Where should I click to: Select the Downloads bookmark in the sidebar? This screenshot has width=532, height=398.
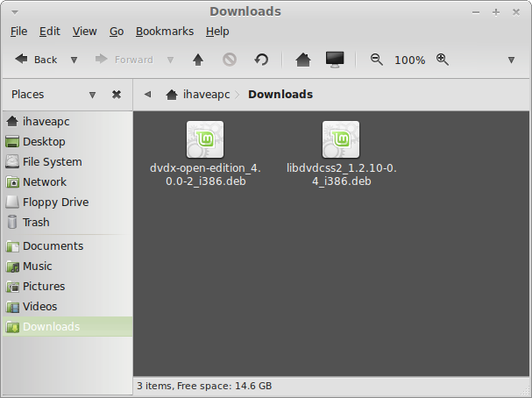[67, 327]
